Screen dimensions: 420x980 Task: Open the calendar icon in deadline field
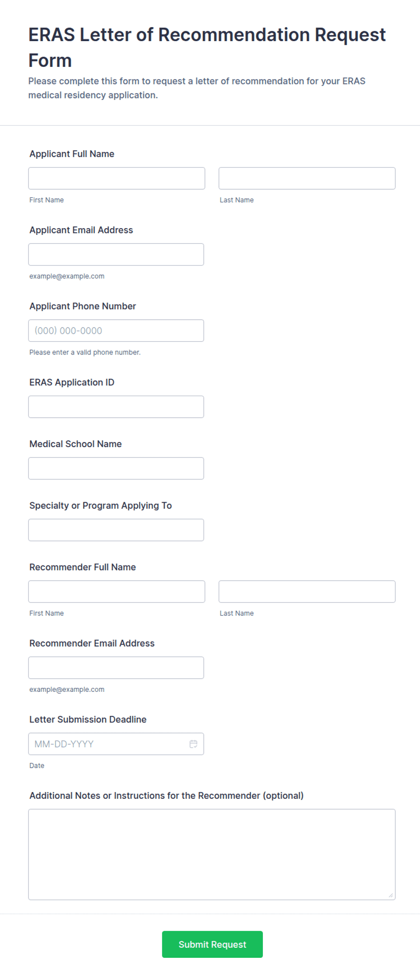pyautogui.click(x=193, y=744)
